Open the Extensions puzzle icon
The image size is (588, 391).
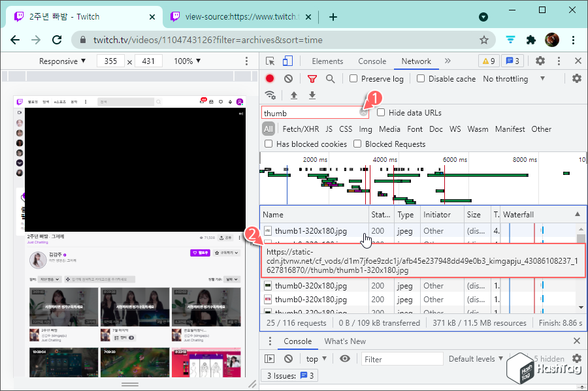point(531,40)
